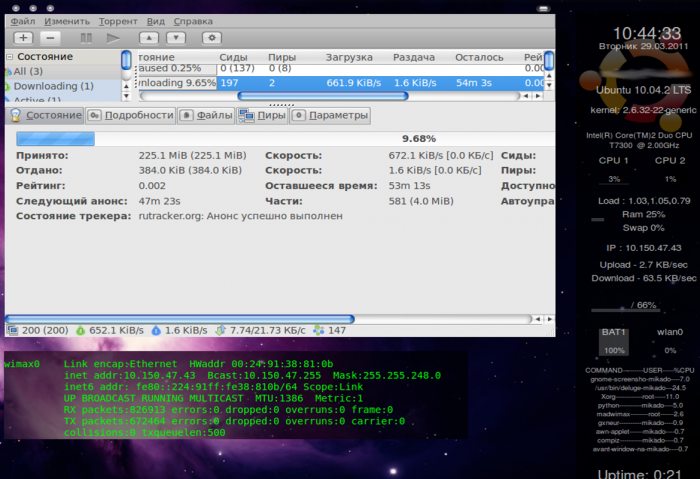Screen dimensions: 700x479
Task: Click the 652.1 KiB/s download speed indicator
Action: coord(110,329)
